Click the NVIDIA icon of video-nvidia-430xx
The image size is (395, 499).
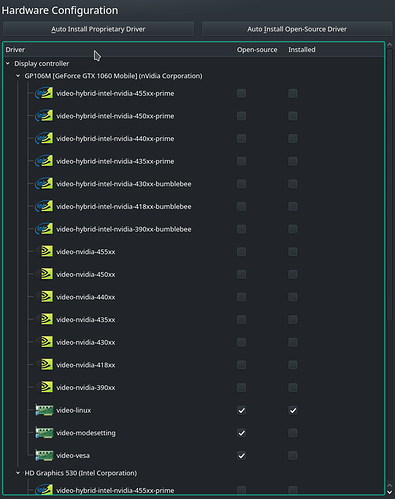(47, 342)
